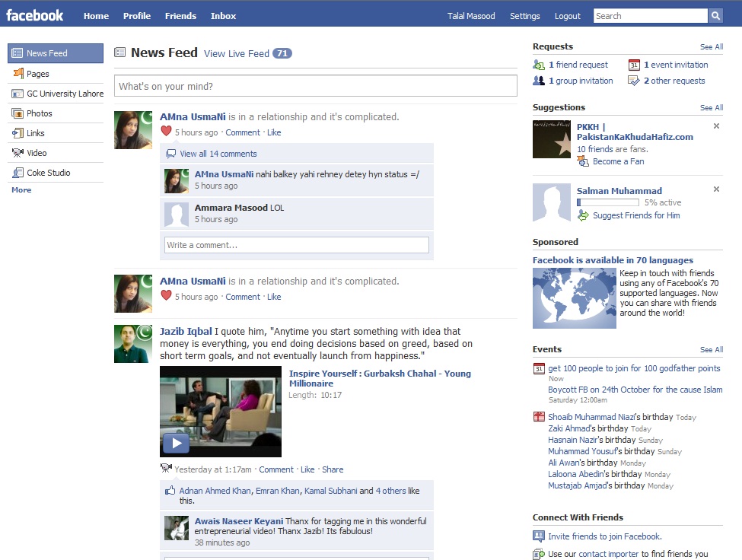This screenshot has height=560, width=742.
Task: Select the Pages flag icon
Action: tap(17, 74)
